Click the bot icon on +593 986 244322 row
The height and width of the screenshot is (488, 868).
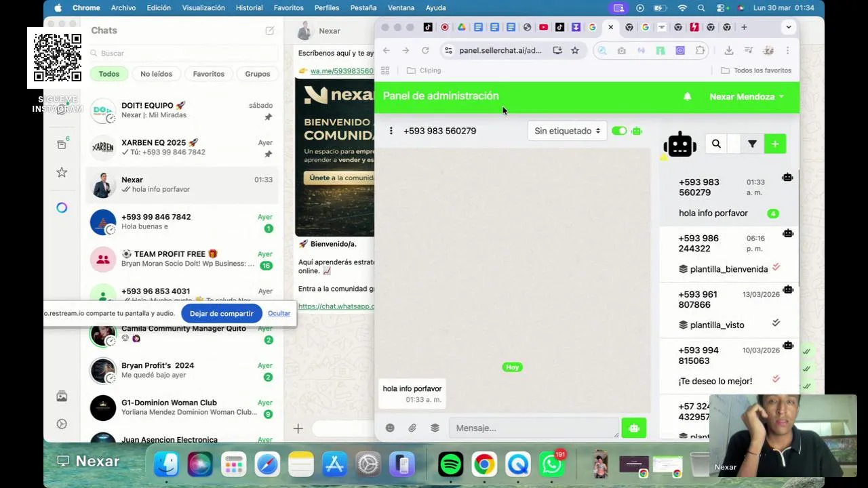click(x=787, y=233)
